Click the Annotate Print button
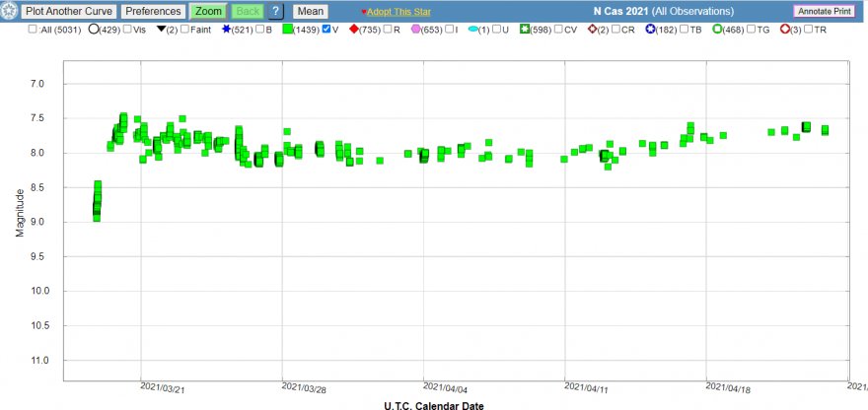Screen dimensions: 868x410 (x=824, y=11)
